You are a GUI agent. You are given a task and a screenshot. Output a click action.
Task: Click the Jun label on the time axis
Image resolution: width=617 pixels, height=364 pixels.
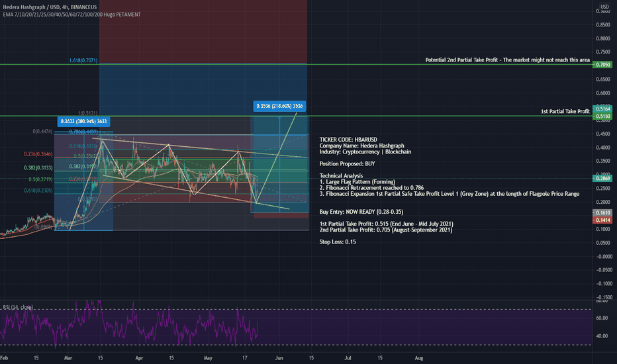(x=279, y=358)
